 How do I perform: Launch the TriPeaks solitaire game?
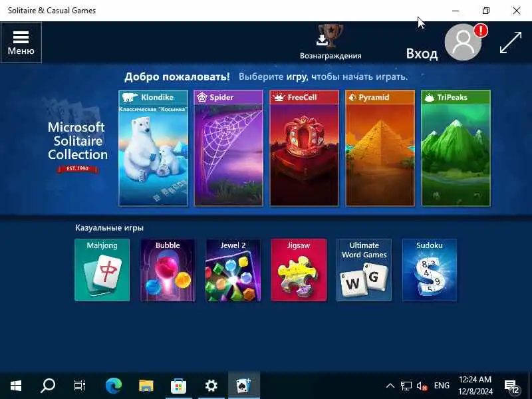point(456,148)
